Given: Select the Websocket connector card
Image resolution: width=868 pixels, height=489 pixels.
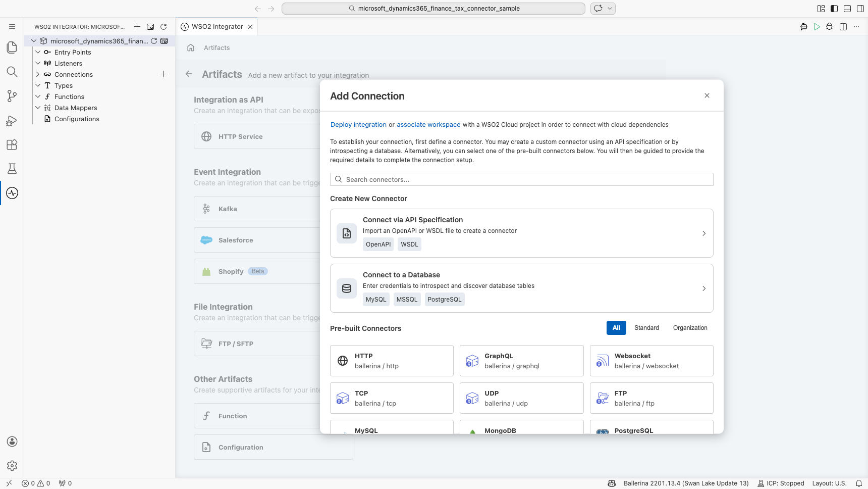Looking at the screenshot, I should 652,361.
